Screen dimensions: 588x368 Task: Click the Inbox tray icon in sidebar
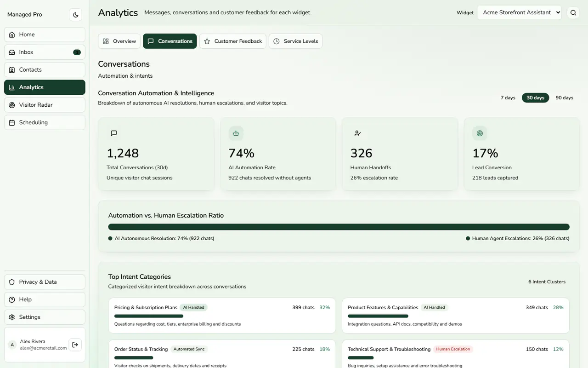pyautogui.click(x=12, y=52)
